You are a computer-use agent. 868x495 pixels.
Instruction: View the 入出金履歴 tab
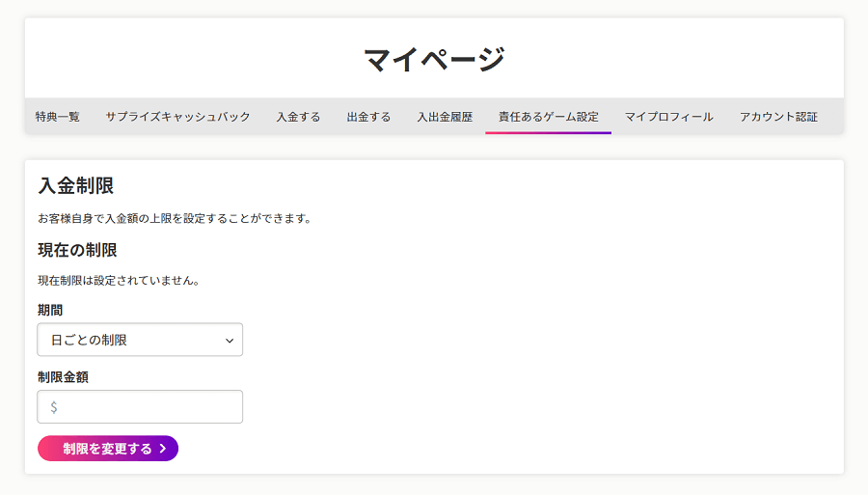445,117
